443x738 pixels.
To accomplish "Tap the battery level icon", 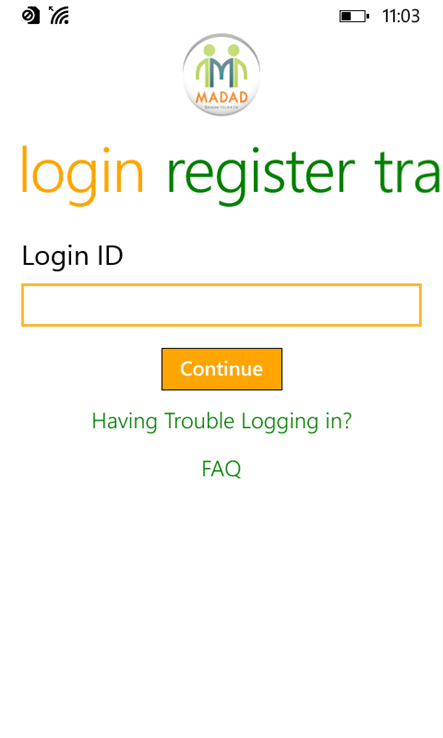I will (x=354, y=16).
